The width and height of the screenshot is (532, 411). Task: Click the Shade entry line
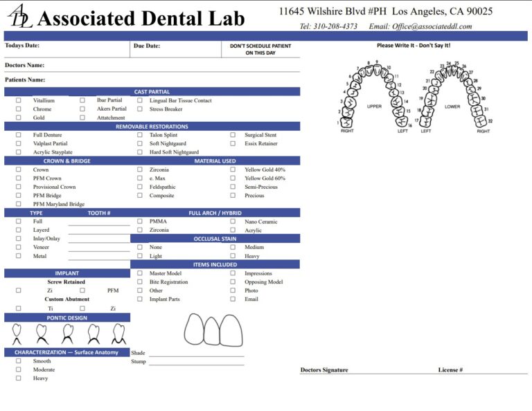click(196, 354)
